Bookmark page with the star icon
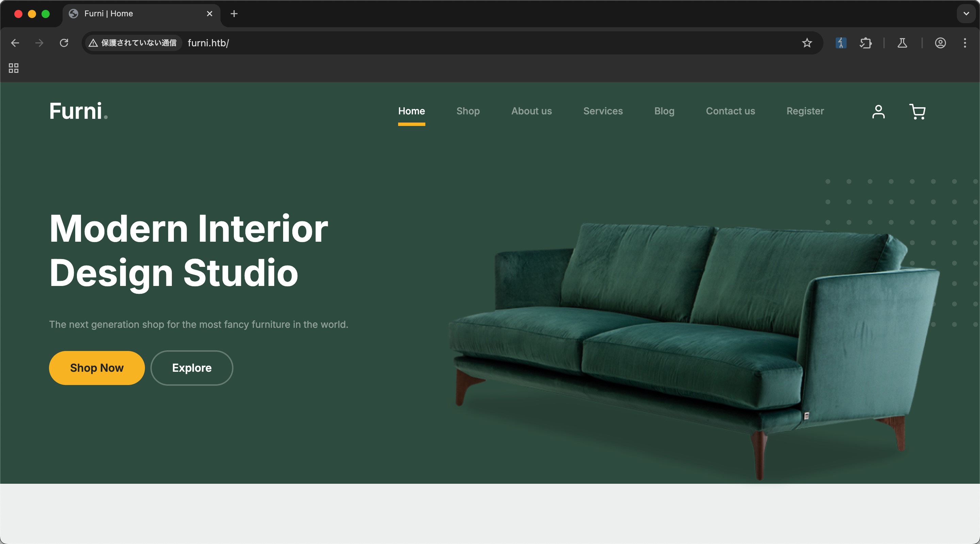The height and width of the screenshot is (544, 980). tap(807, 43)
